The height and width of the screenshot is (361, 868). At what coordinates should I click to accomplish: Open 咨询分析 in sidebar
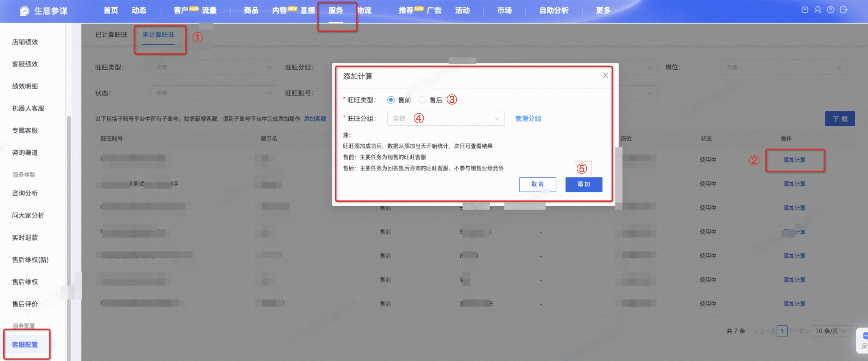(25, 193)
